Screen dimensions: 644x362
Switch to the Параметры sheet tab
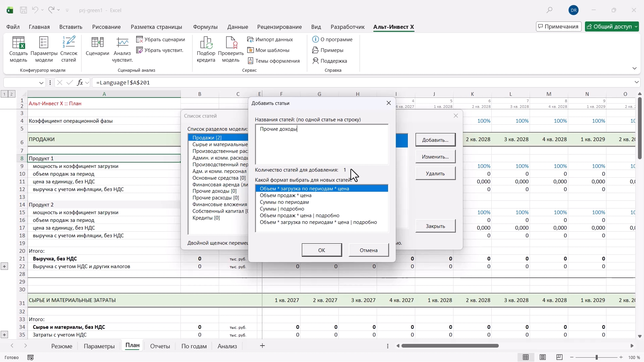(x=99, y=346)
